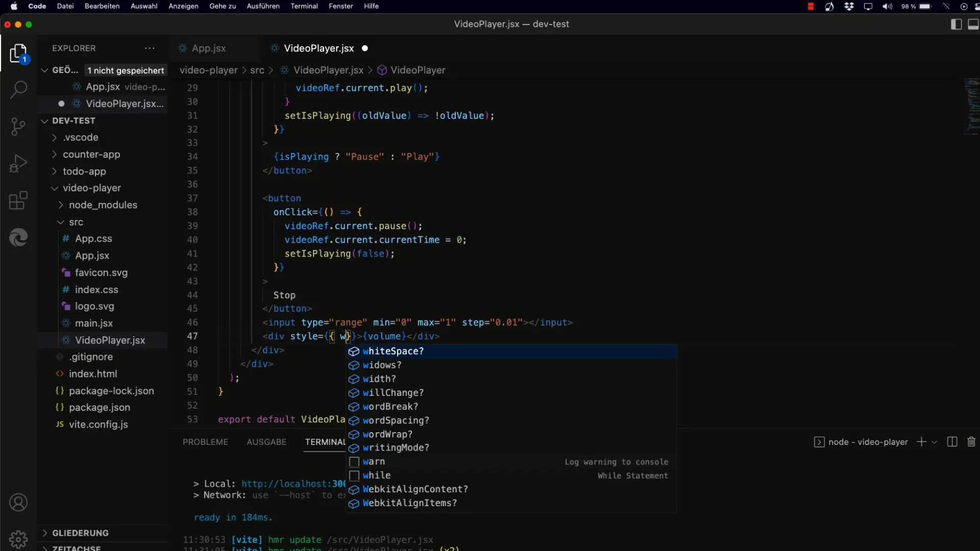The image size is (980, 551).
Task: Open the Accounts menu icon
Action: coord(18,503)
